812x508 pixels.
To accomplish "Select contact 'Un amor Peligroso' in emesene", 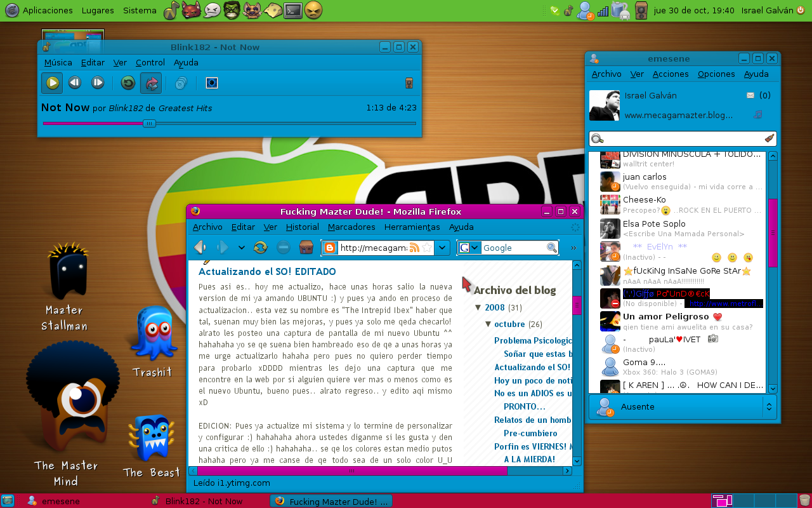I will click(682, 321).
